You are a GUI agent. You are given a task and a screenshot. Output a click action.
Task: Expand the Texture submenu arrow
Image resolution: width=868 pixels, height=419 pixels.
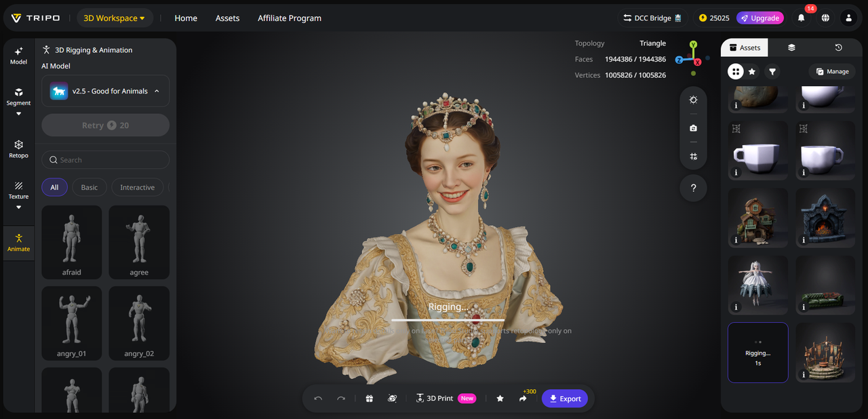coord(18,207)
